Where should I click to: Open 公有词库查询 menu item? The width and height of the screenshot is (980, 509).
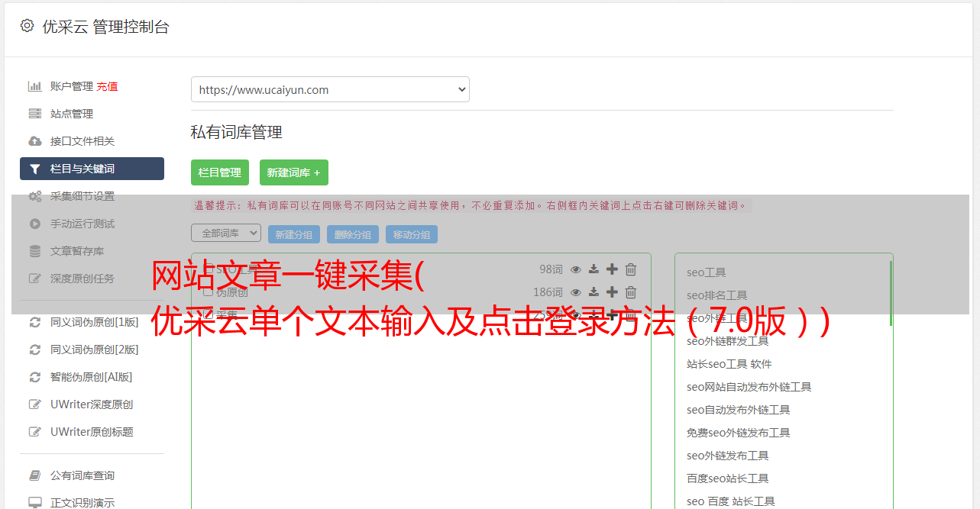[x=82, y=475]
